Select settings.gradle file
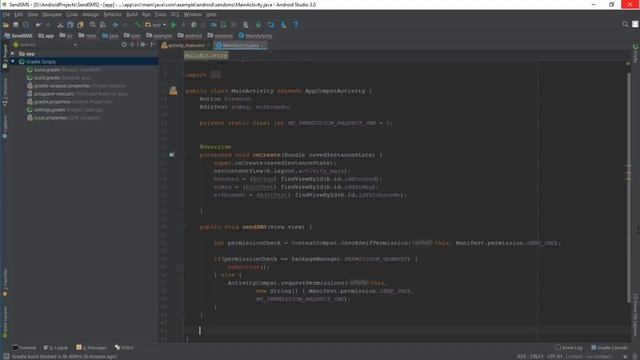 click(x=64, y=110)
